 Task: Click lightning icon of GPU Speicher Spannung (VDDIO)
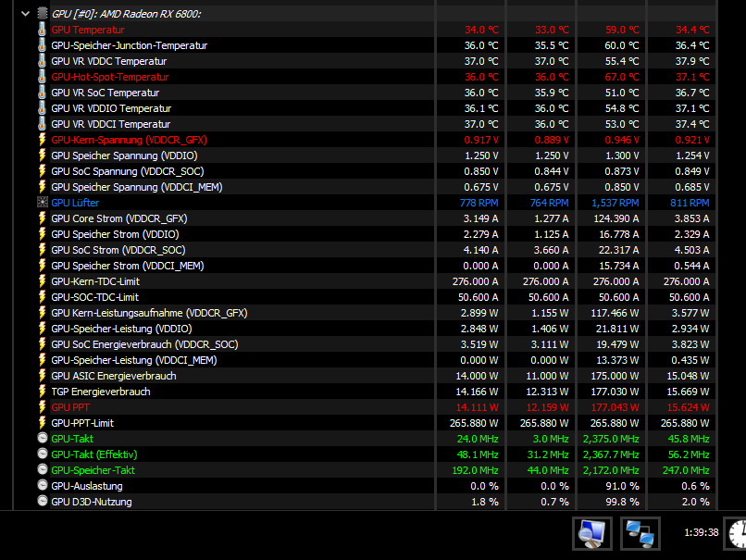pos(42,156)
